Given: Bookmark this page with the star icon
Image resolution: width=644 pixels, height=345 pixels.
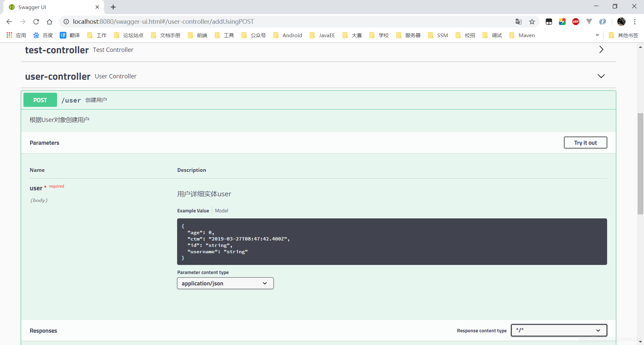Looking at the screenshot, I should point(532,21).
